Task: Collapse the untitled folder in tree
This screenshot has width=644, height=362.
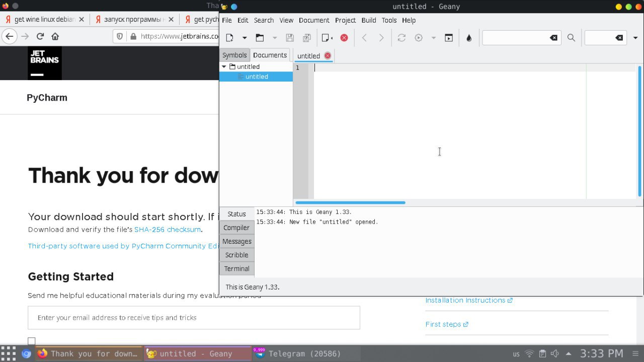Action: pos(224,66)
